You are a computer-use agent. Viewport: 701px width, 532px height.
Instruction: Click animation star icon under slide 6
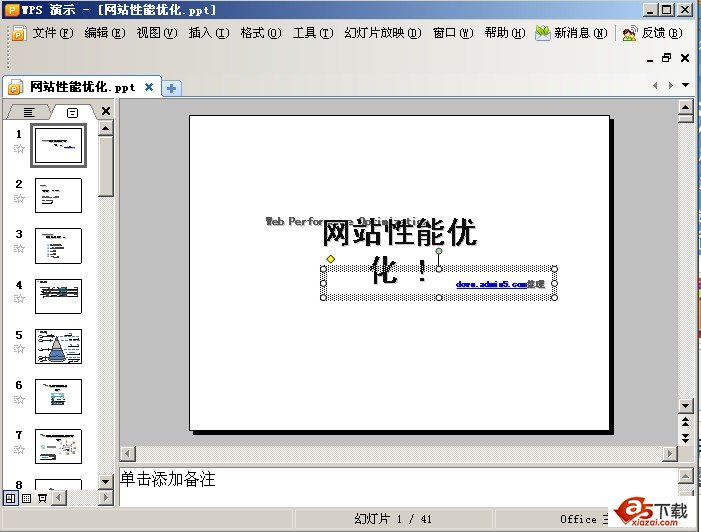pos(19,400)
